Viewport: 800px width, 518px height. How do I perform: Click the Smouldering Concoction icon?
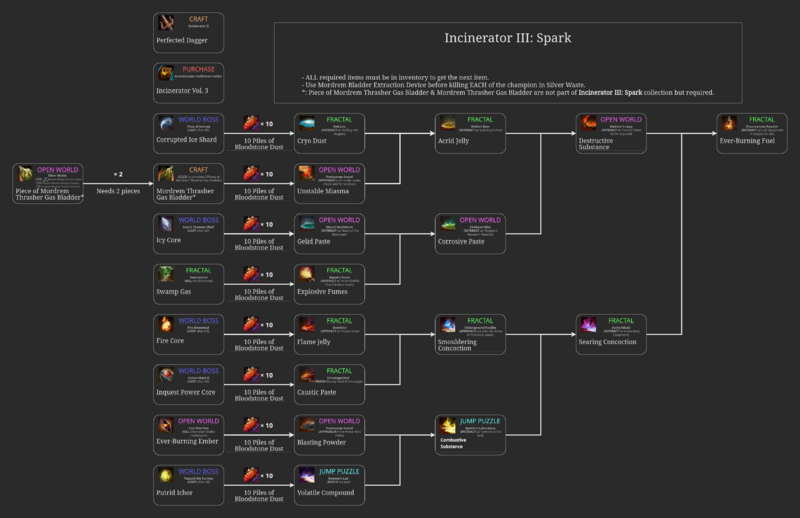(447, 324)
